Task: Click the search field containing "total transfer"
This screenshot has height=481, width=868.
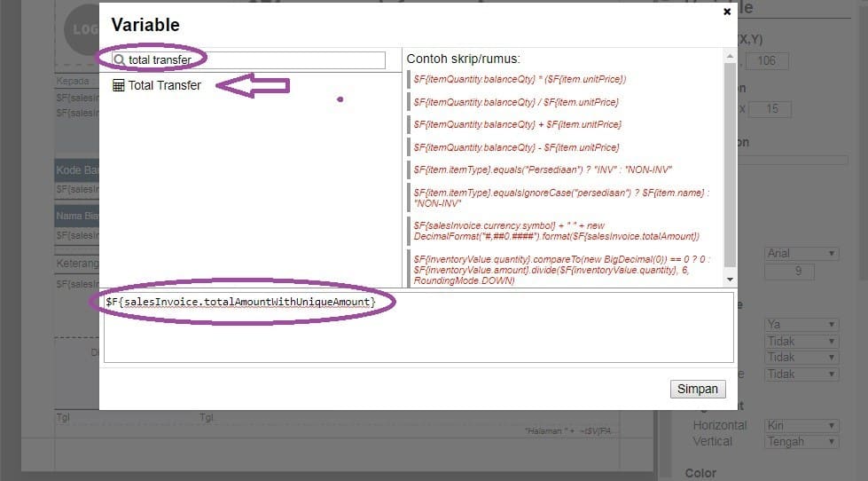Action: click(x=248, y=60)
